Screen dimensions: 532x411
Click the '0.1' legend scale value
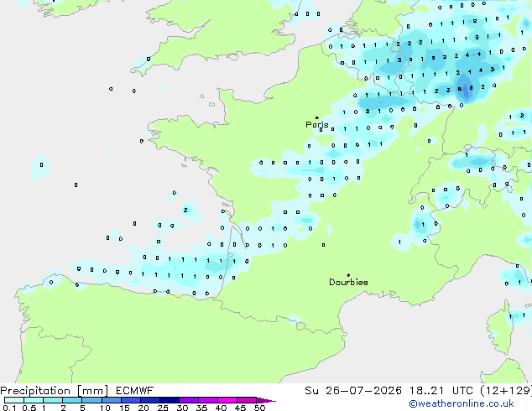point(9,408)
